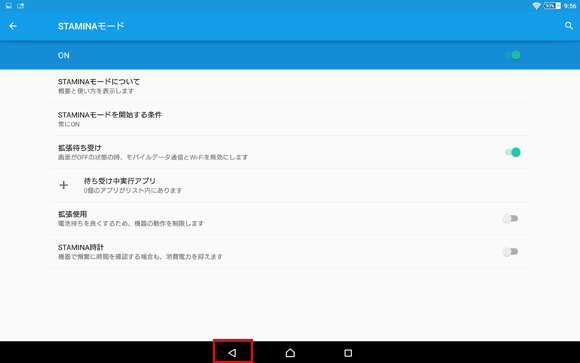
Task: Open STAMINAモードを開始する条件
Action: point(290,119)
